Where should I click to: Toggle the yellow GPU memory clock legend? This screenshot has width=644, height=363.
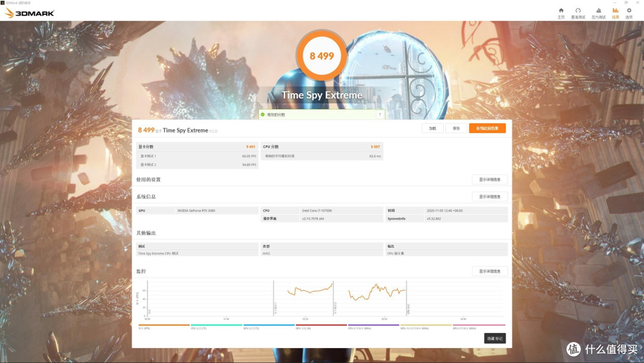coord(426,327)
